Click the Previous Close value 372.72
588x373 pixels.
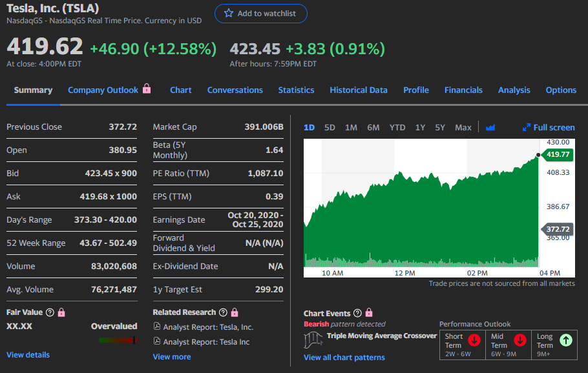[123, 127]
